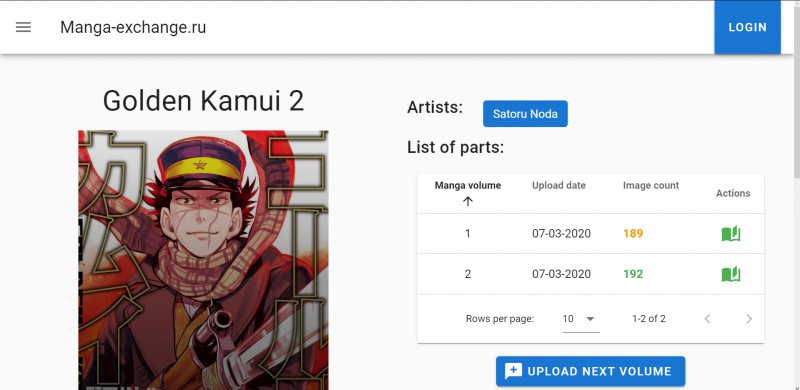Open the read icon for volume 1
This screenshot has height=390, width=800.
(731, 234)
